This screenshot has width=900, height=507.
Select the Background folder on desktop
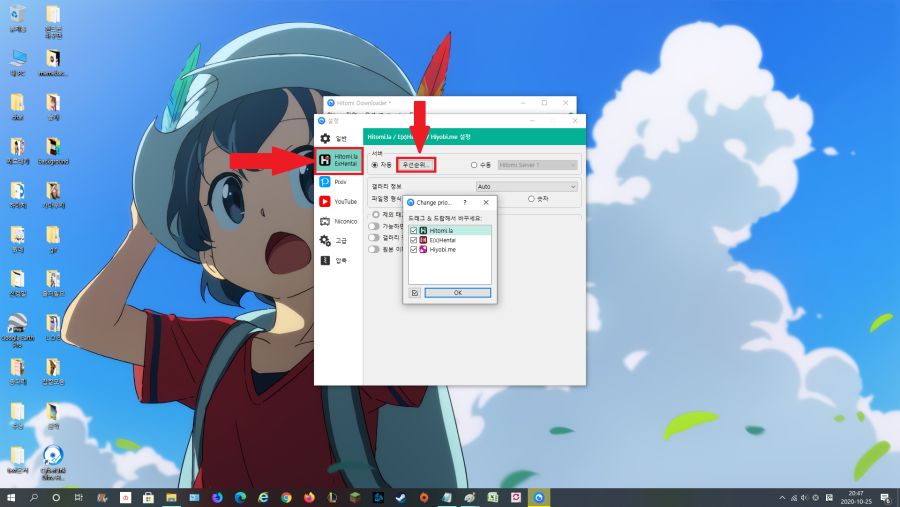pyautogui.click(x=53, y=152)
